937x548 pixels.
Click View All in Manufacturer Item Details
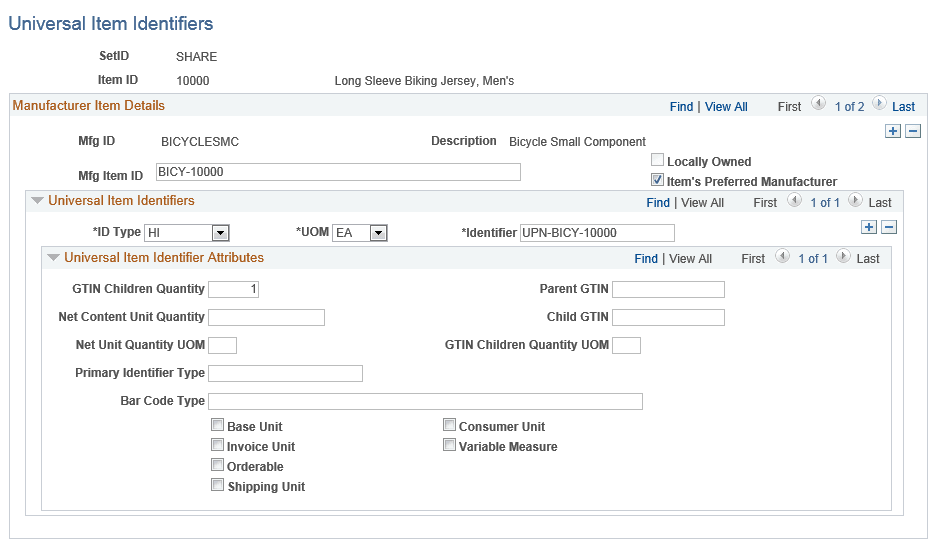[x=726, y=106]
